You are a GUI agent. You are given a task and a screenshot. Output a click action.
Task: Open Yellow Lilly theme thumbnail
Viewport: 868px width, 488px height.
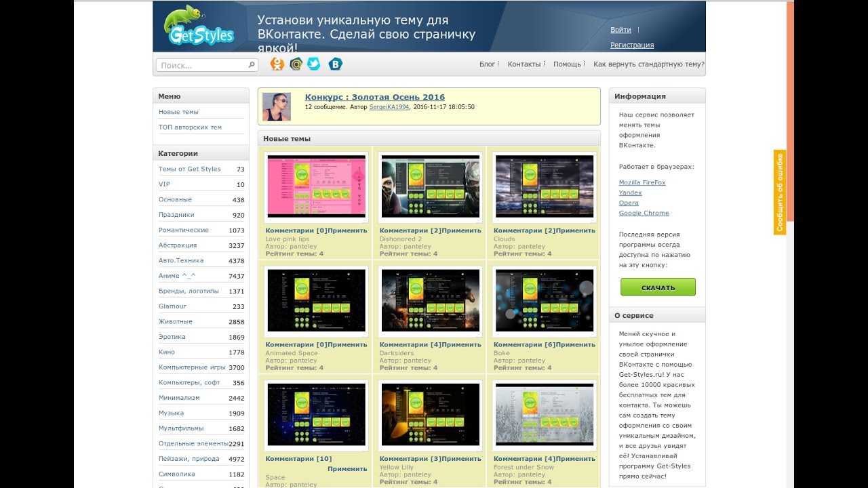pyautogui.click(x=431, y=415)
